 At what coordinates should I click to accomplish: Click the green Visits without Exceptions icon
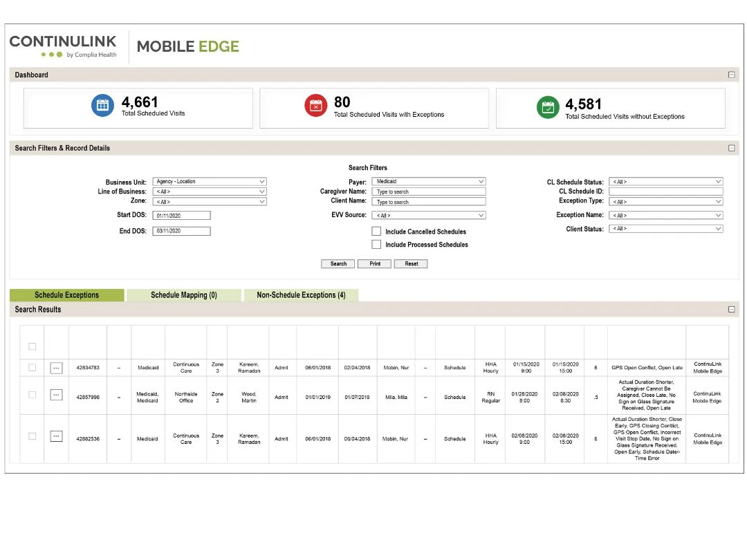pyautogui.click(x=548, y=107)
